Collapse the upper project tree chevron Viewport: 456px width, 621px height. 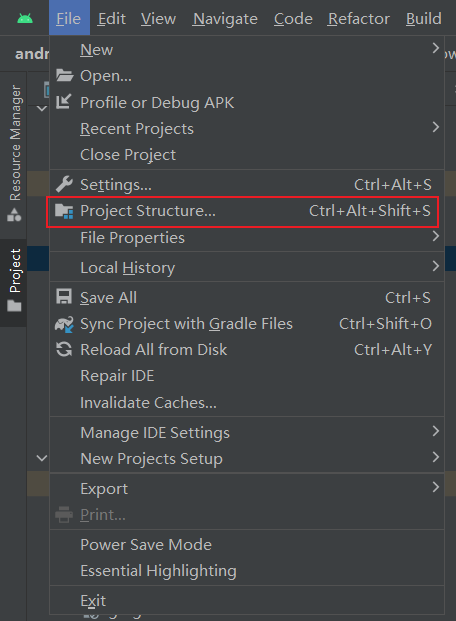[42, 108]
